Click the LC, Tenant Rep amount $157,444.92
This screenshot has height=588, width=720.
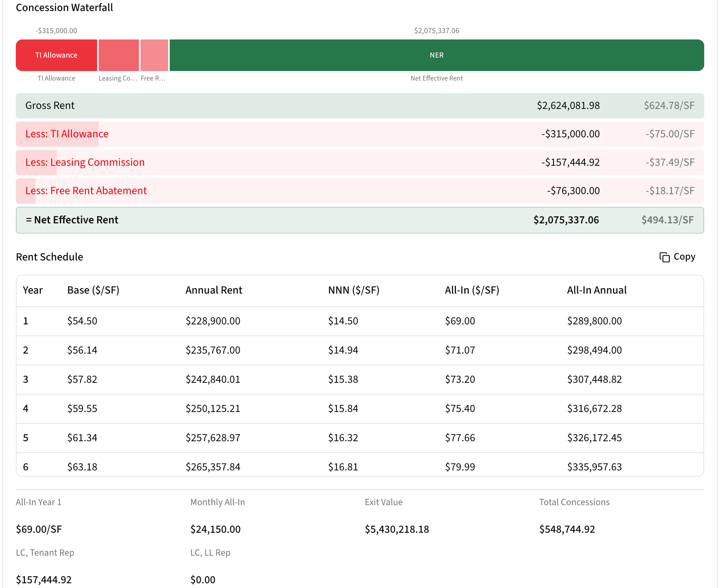click(x=43, y=580)
